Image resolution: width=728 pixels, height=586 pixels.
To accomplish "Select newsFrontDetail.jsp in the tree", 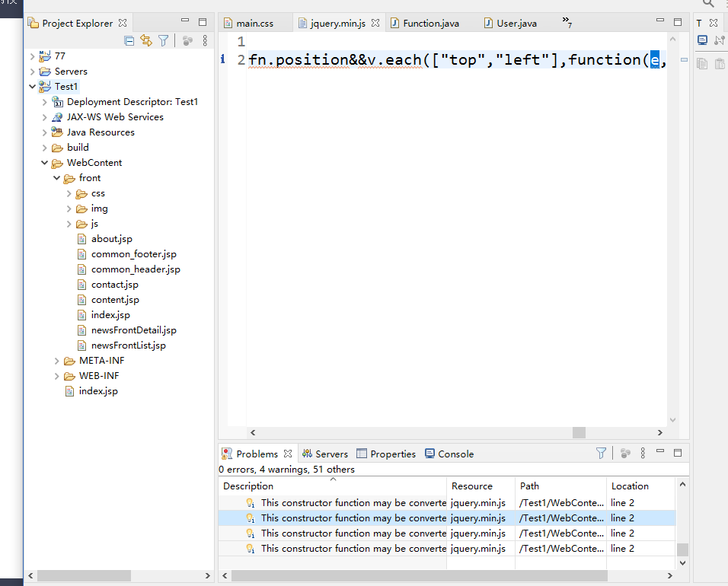I will (134, 330).
